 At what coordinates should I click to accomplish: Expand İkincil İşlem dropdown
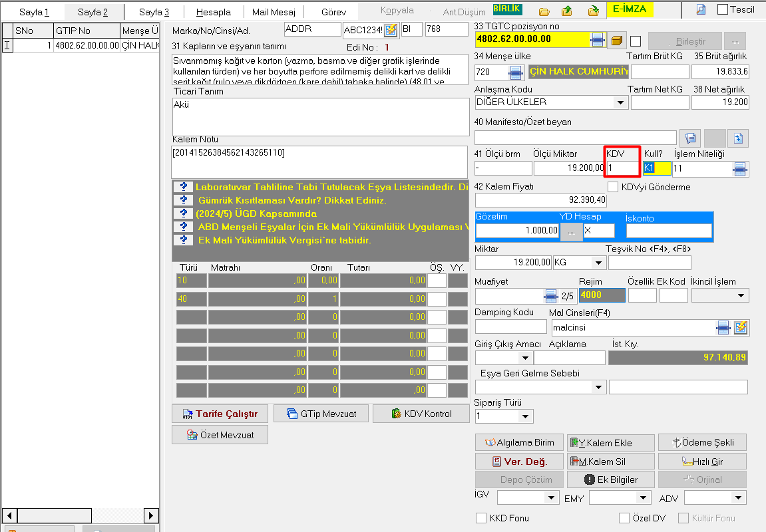(x=741, y=295)
